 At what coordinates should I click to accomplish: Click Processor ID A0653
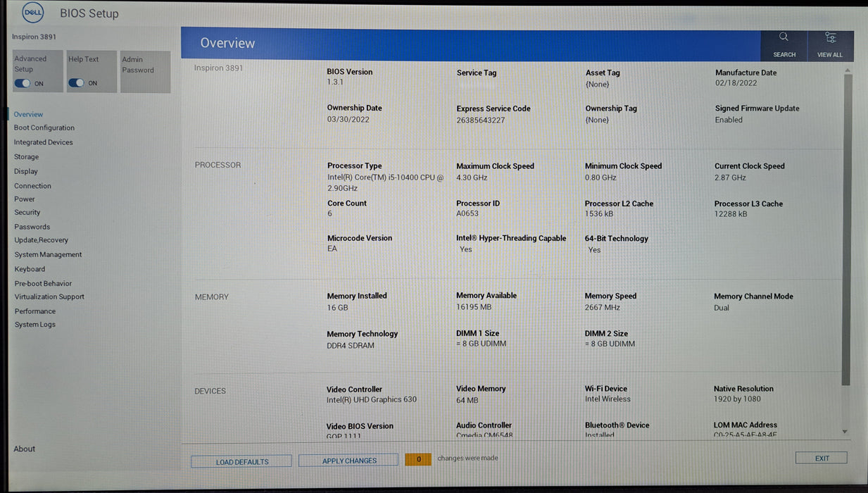(467, 214)
